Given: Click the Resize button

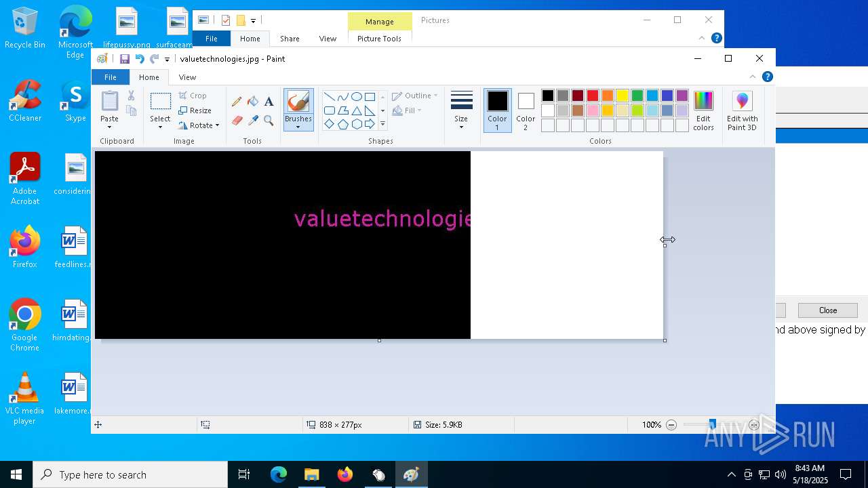Looking at the screenshot, I should click(x=195, y=110).
